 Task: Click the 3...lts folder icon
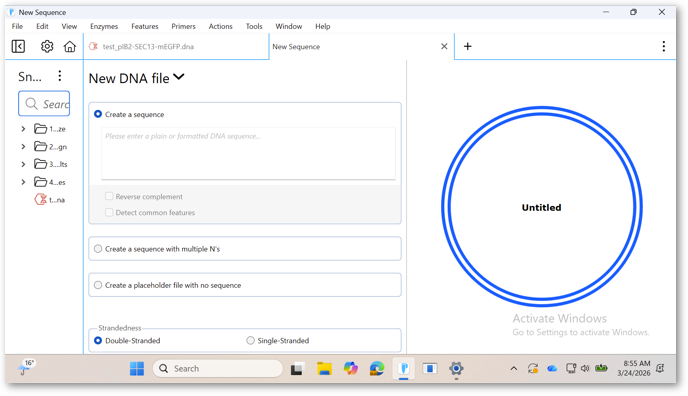coord(40,164)
